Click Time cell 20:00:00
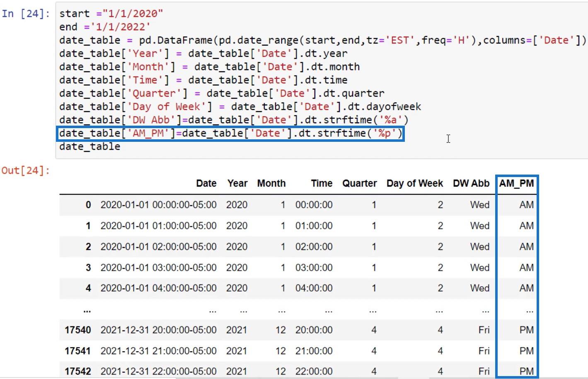This screenshot has width=588, height=379. click(314, 330)
